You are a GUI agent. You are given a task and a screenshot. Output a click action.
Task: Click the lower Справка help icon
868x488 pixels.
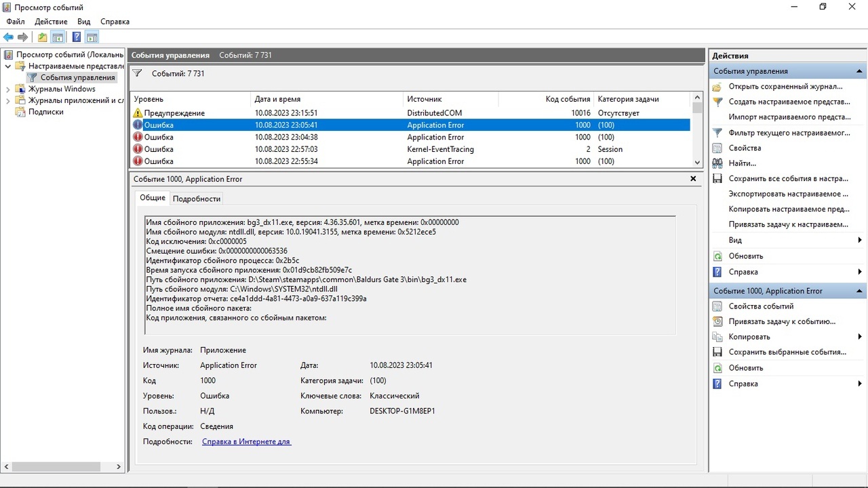tap(717, 384)
